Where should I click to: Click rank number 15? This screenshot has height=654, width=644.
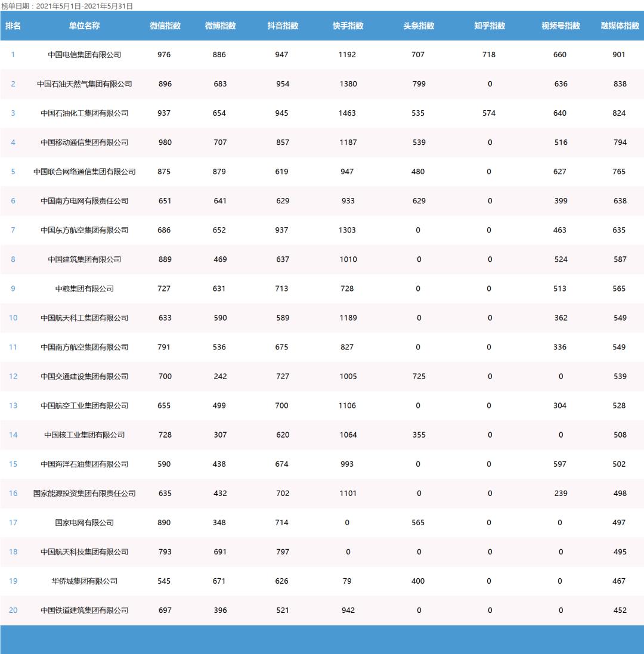(x=13, y=464)
